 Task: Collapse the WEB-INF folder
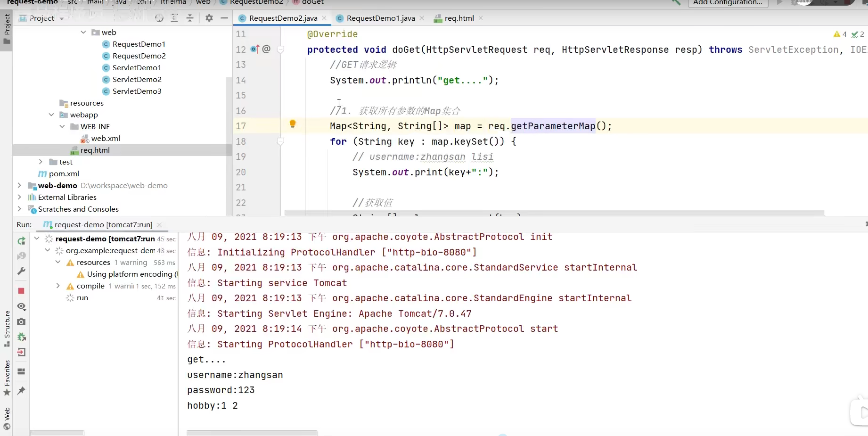pos(62,126)
